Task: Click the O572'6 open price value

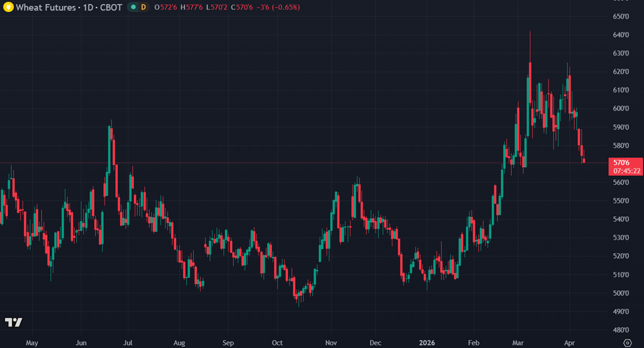Action: (169, 7)
